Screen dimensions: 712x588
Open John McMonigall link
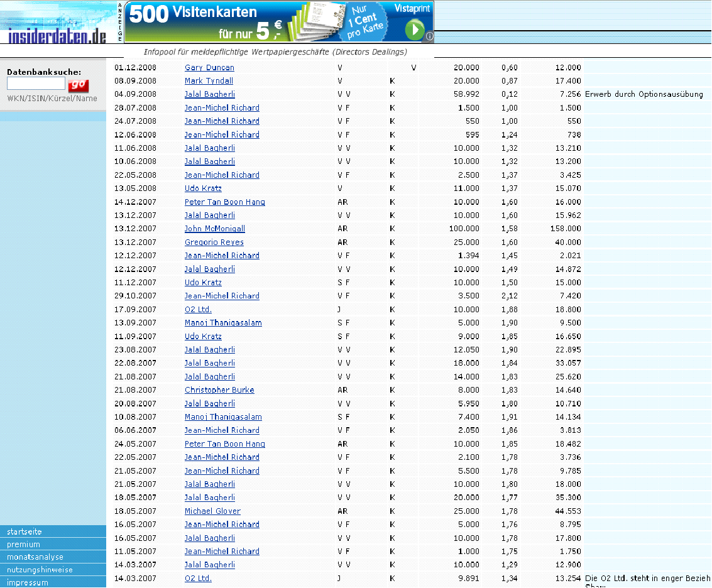[x=215, y=229]
